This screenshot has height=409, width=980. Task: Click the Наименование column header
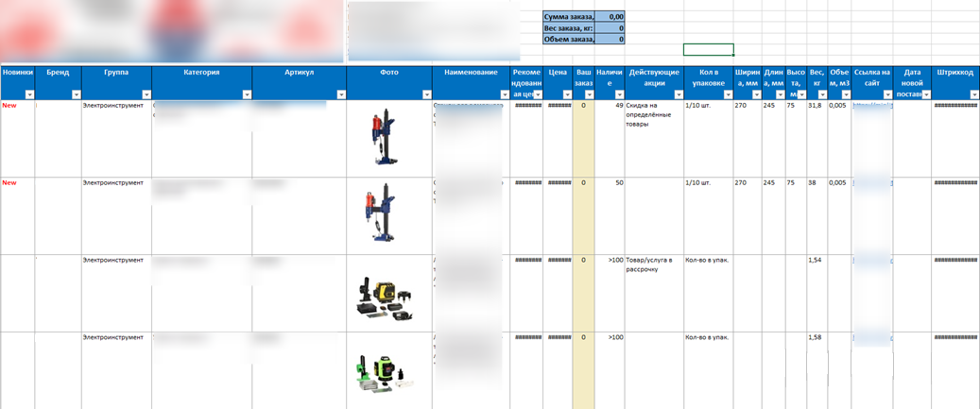[x=471, y=73]
